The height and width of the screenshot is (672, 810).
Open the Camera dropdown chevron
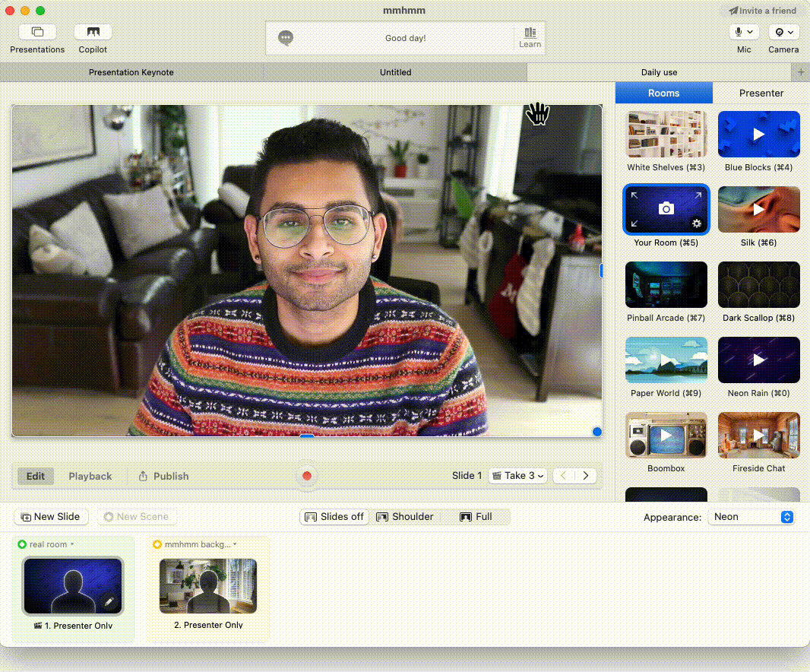[790, 32]
